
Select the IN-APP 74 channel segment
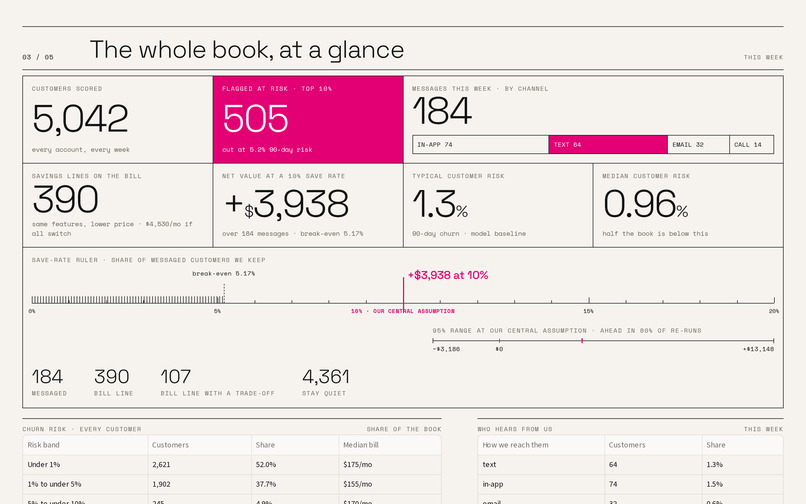pyautogui.click(x=481, y=145)
